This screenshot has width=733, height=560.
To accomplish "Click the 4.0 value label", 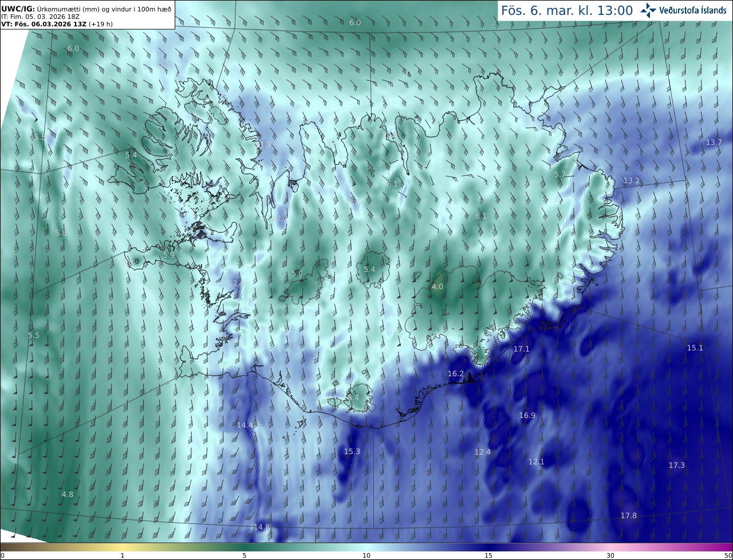I will pyautogui.click(x=437, y=286).
